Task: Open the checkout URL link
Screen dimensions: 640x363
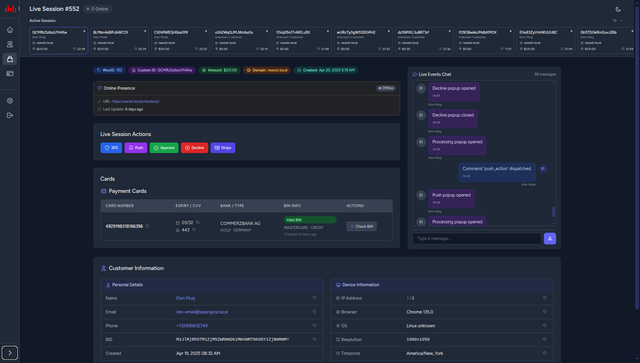Action: [136, 101]
